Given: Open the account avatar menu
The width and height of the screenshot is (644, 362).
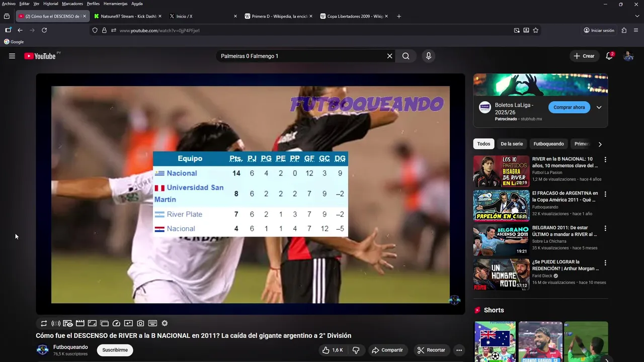Looking at the screenshot, I should pyautogui.click(x=628, y=56).
